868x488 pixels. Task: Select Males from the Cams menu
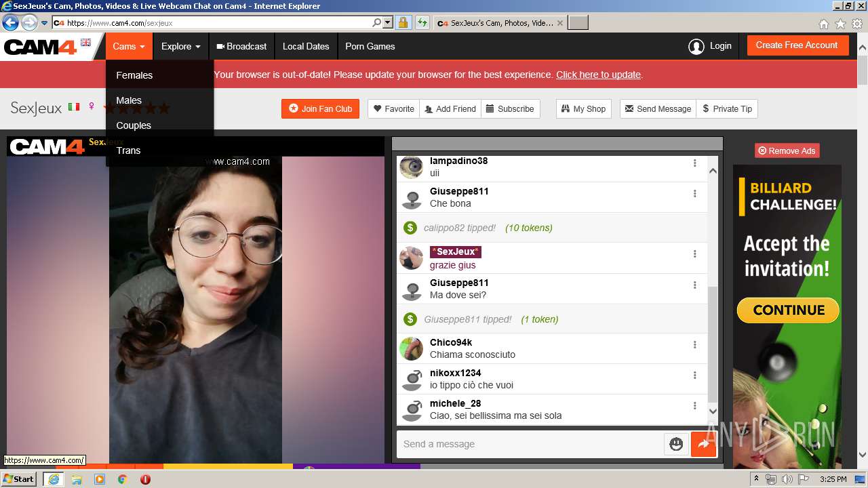coord(129,100)
